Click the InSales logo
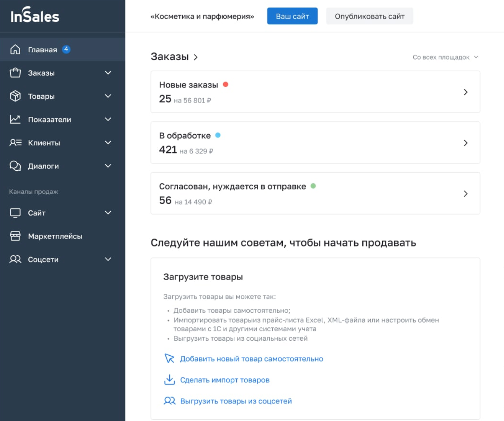 pyautogui.click(x=35, y=15)
